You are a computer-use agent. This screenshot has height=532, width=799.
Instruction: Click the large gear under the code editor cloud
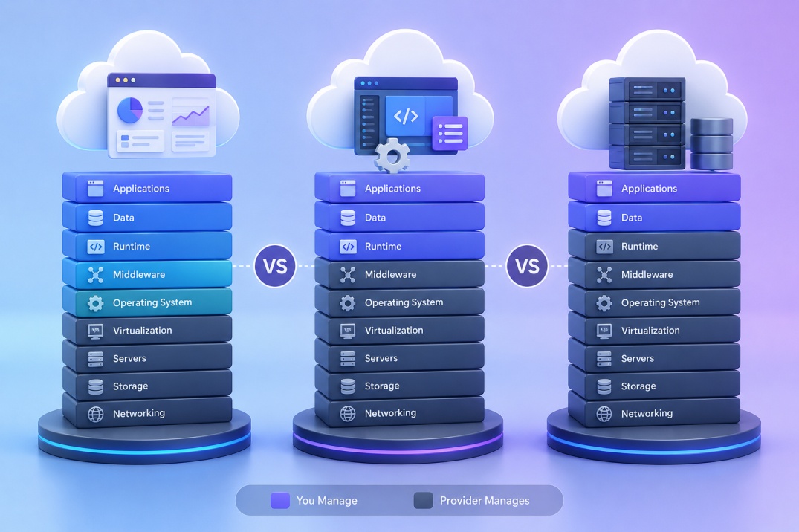pyautogui.click(x=392, y=156)
